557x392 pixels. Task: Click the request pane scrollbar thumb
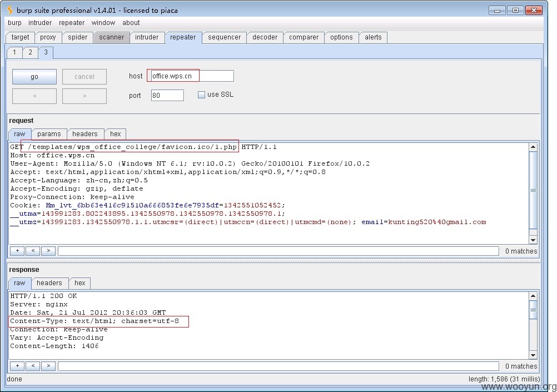click(x=533, y=190)
